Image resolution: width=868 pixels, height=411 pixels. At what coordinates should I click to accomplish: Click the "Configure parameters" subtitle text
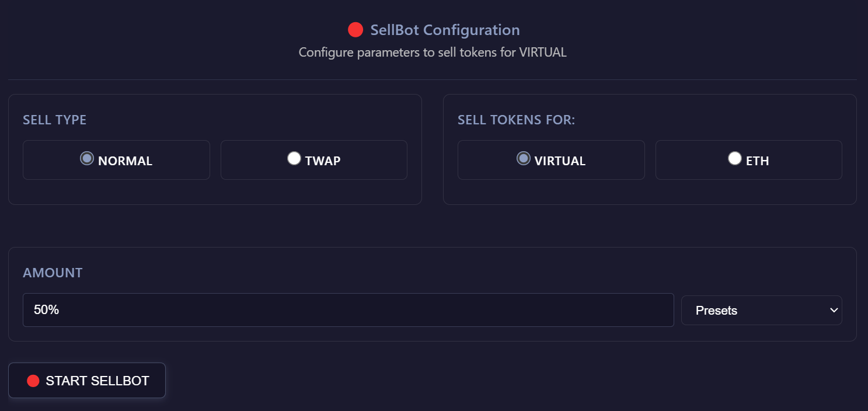tap(433, 53)
